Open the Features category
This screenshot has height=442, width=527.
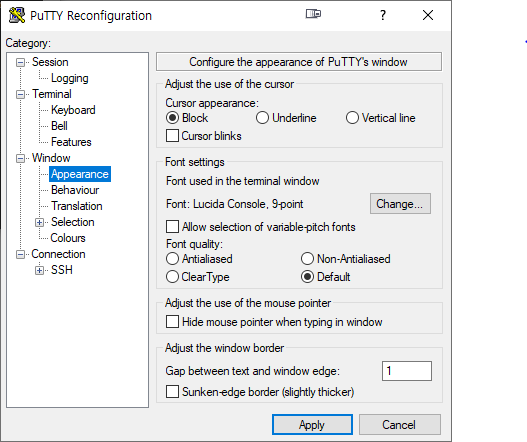(x=71, y=142)
